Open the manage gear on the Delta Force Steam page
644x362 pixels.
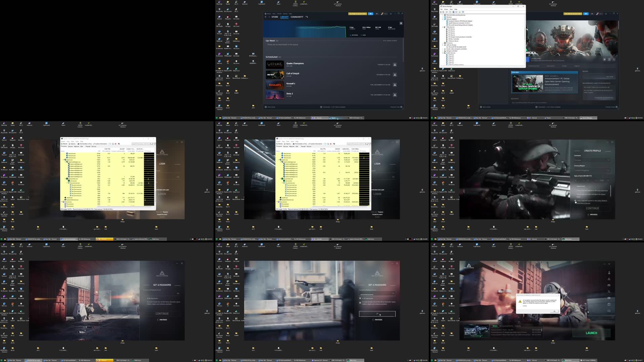pos(604,59)
